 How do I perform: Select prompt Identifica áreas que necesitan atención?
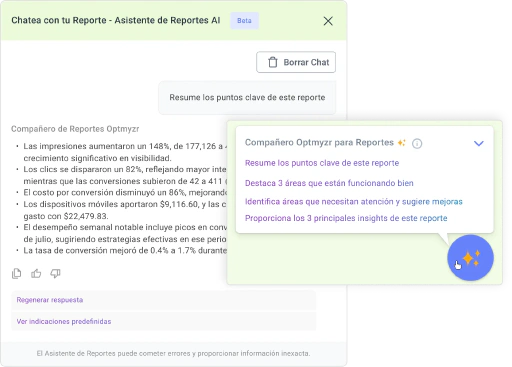(x=354, y=201)
